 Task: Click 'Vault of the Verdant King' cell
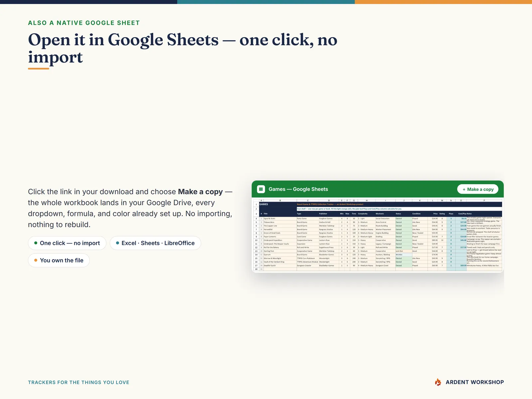[280, 262]
